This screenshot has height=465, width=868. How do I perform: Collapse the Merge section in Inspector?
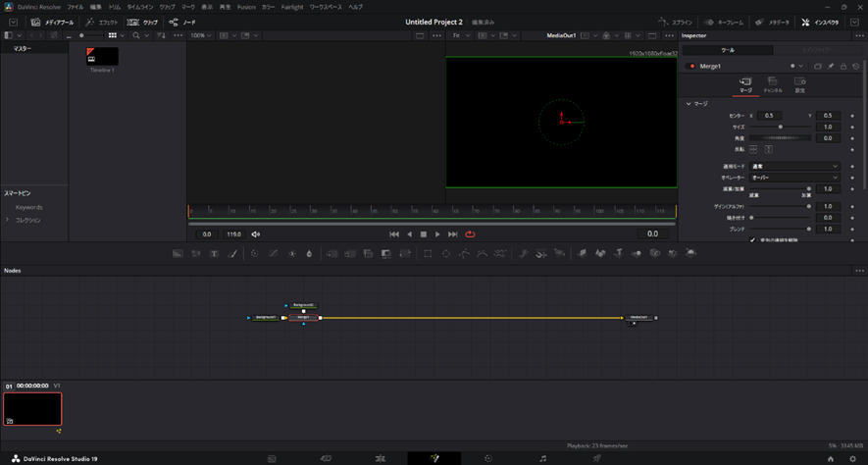[x=689, y=103]
